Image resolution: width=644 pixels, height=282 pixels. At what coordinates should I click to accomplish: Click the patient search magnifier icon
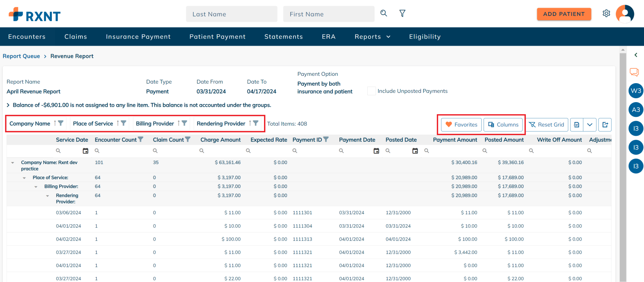point(383,13)
